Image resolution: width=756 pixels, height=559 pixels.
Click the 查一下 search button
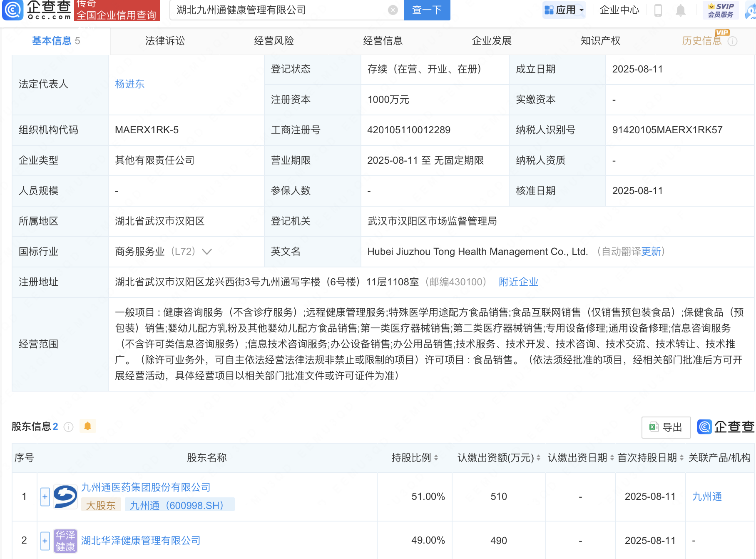(x=427, y=10)
